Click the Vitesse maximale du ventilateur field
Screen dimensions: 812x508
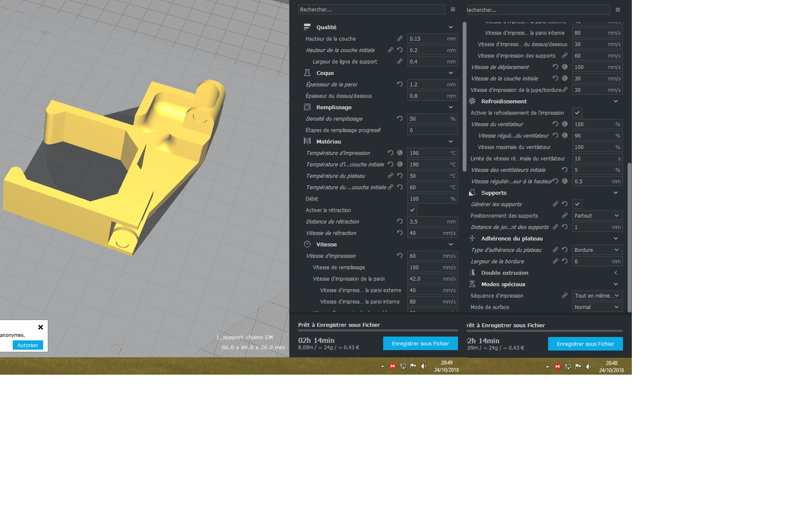click(597, 147)
